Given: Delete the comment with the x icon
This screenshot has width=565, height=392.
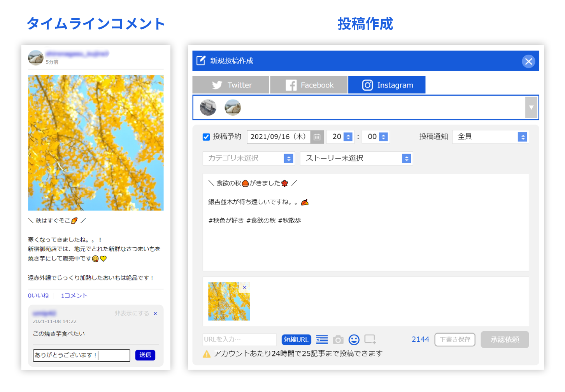Looking at the screenshot, I should [155, 313].
